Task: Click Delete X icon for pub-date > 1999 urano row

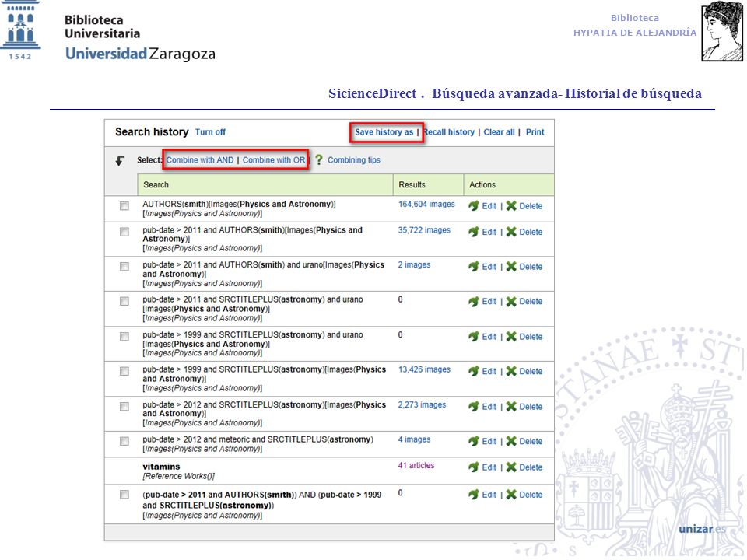Action: click(x=511, y=337)
